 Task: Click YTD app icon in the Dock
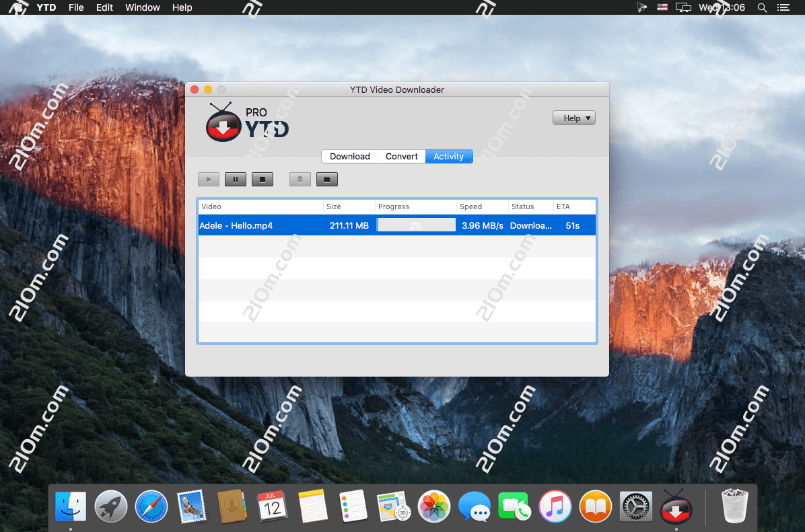click(676, 506)
